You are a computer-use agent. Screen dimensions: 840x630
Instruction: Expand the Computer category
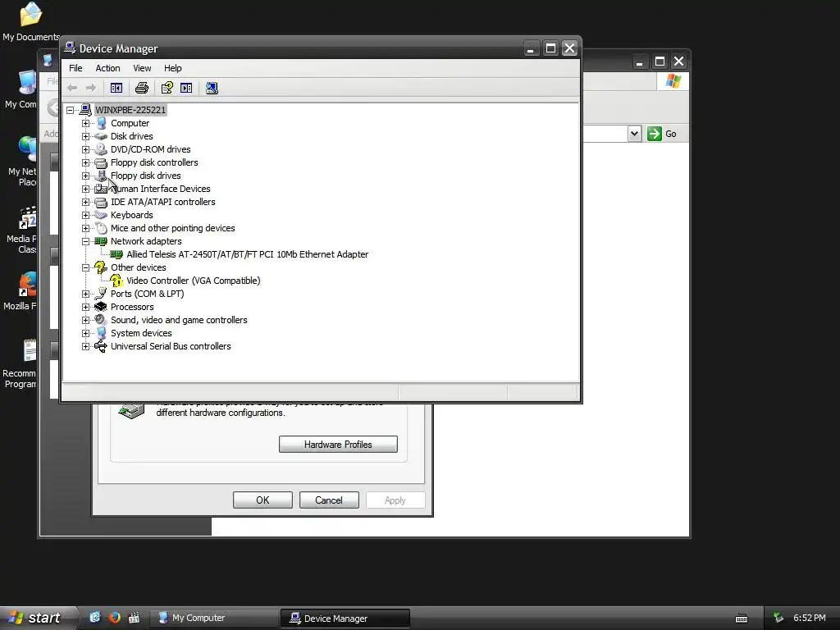85,123
